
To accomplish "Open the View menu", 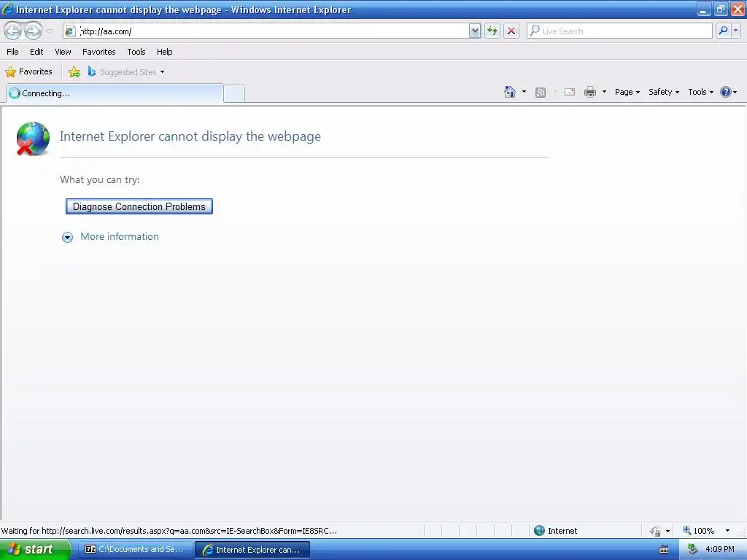I will click(63, 52).
